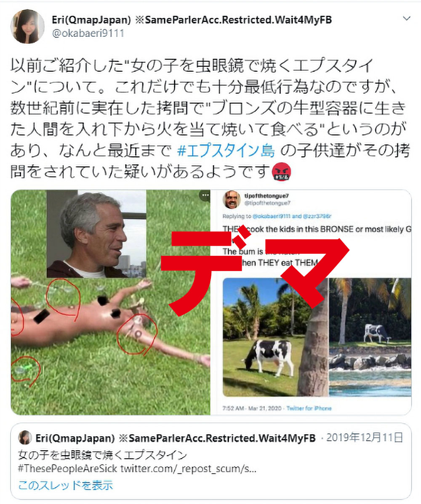The image size is (421, 504).
Task: Open the @okabaeri9111 handle
Action: [88, 33]
